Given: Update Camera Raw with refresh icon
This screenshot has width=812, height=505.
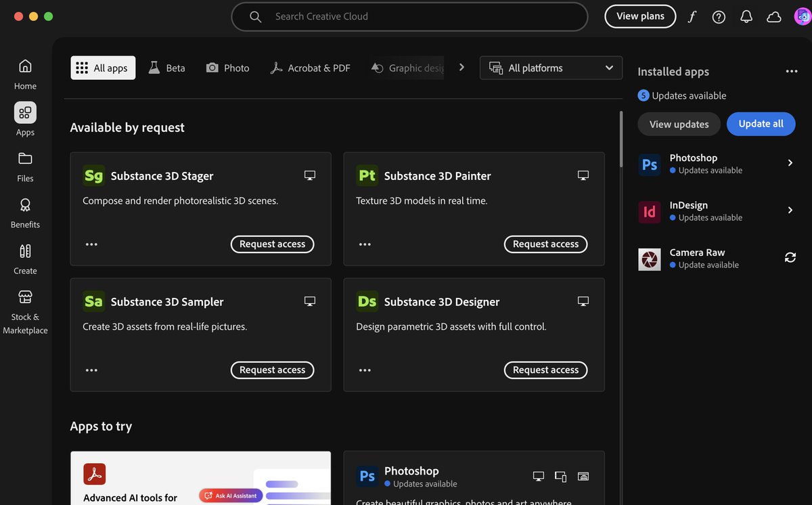Looking at the screenshot, I should pos(790,257).
